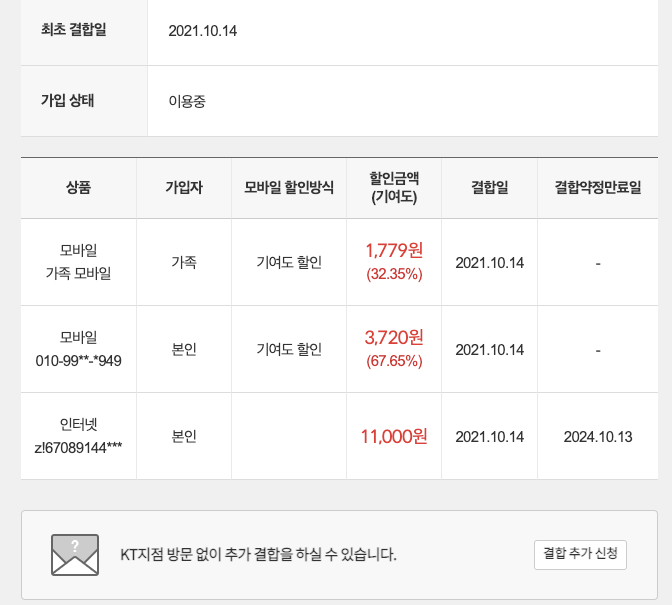Click the 1,779원 discount amount
The height and width of the screenshot is (605, 672).
(394, 250)
